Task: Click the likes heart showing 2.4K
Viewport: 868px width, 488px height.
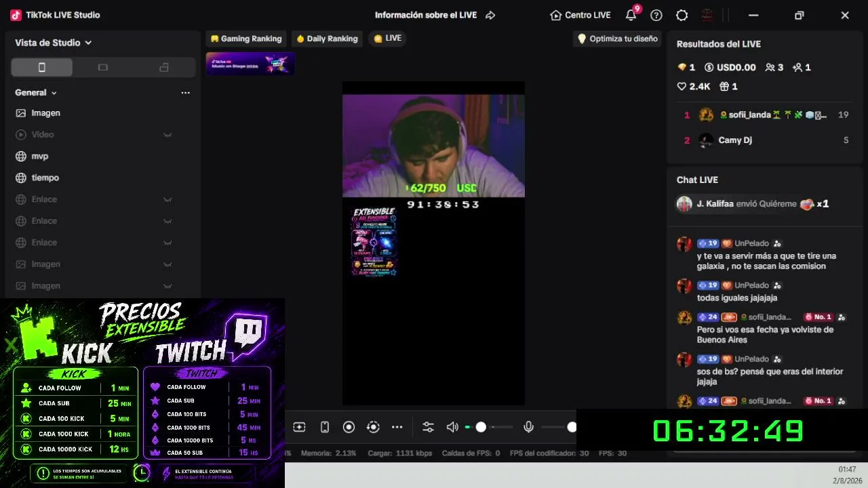Action: [x=694, y=86]
